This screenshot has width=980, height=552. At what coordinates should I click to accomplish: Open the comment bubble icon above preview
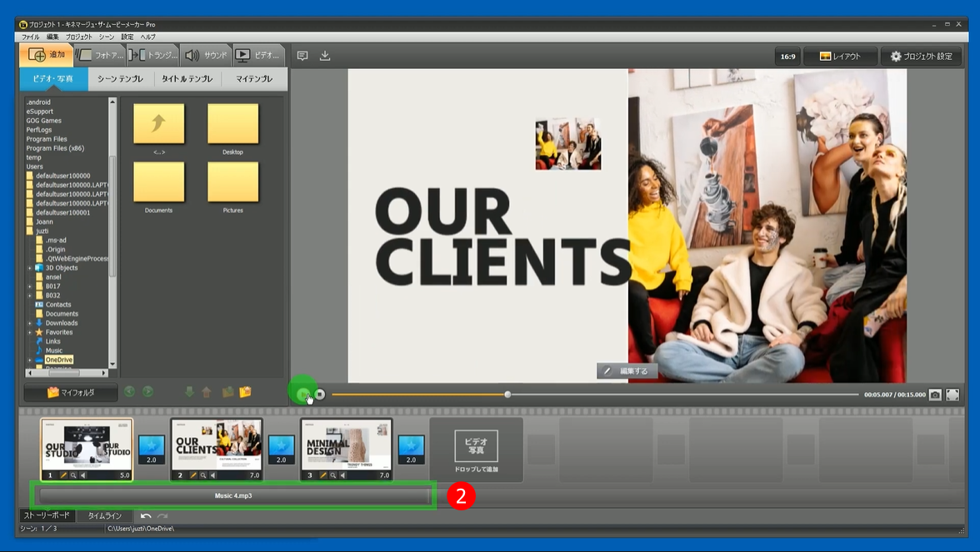302,56
